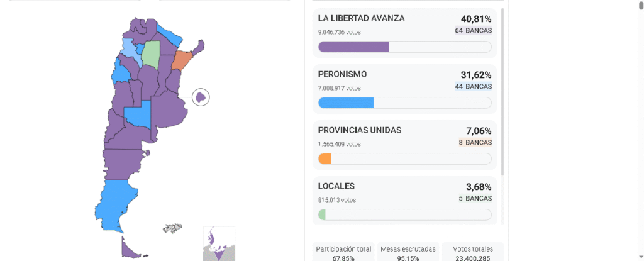This screenshot has height=261, width=644.
Task: Select the green Santiago del Estero province
Action: point(151,54)
